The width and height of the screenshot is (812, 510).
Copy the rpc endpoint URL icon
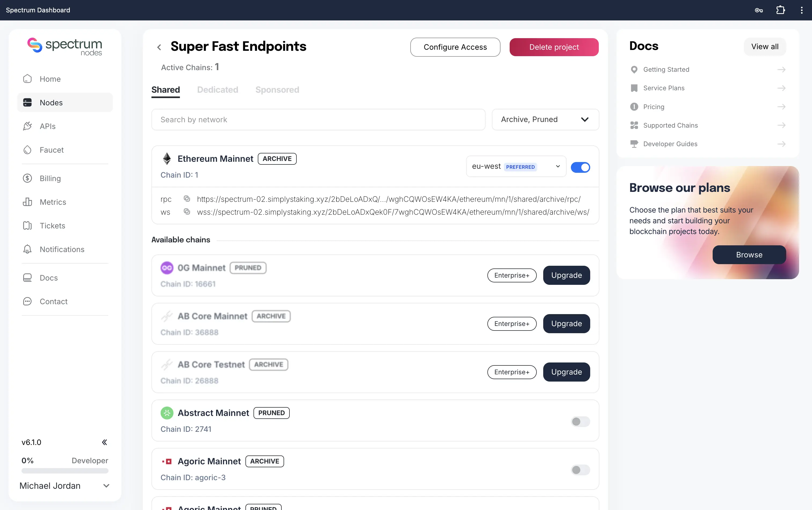[x=187, y=199]
